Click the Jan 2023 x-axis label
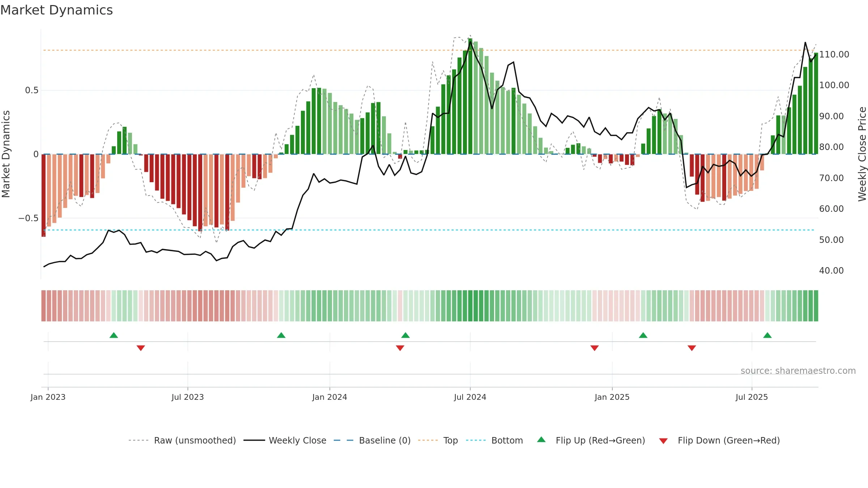 48,397
